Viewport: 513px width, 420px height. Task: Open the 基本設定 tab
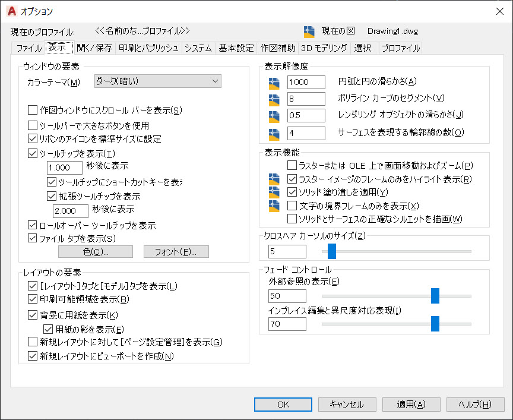[x=236, y=48]
